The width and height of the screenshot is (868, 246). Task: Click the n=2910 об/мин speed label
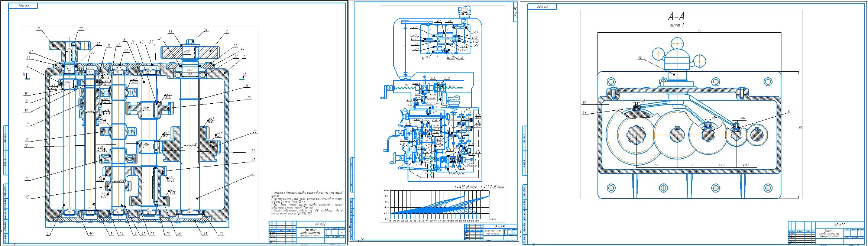(x=492, y=187)
